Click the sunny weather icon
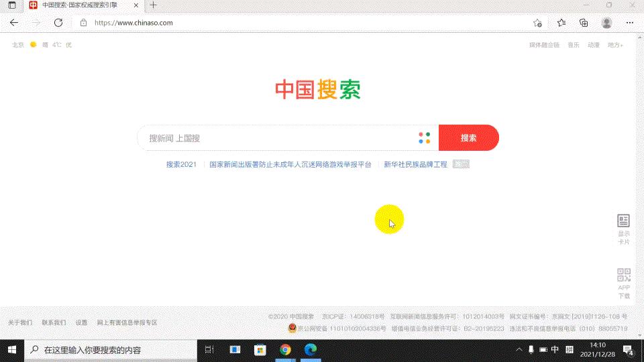The image size is (644, 362). click(34, 44)
